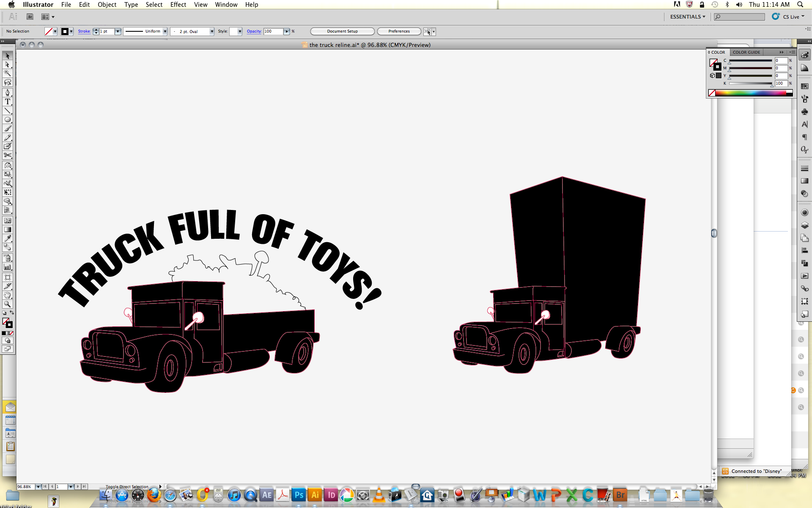Open zoom level dropdown at bottom
This screenshot has width=812, height=508.
click(x=38, y=487)
